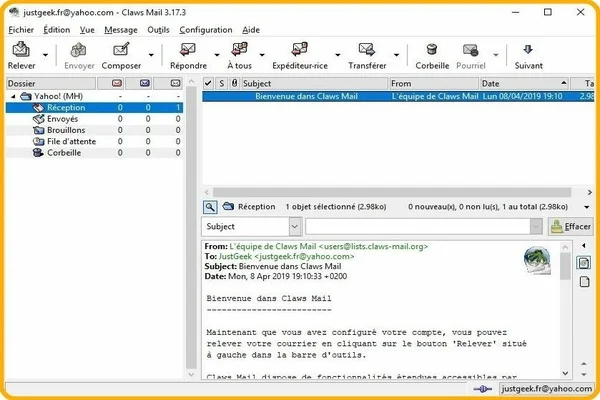Screen dimensions: 600x400
Task: Click the new messages column icon
Action: coord(117,83)
